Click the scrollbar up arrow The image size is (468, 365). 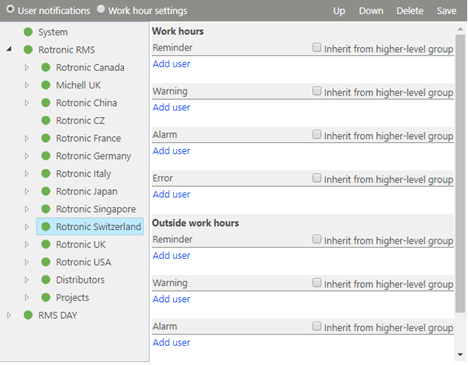tap(460, 29)
